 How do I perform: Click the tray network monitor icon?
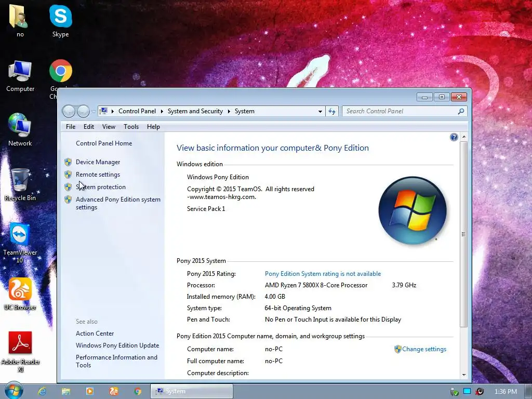point(467,392)
